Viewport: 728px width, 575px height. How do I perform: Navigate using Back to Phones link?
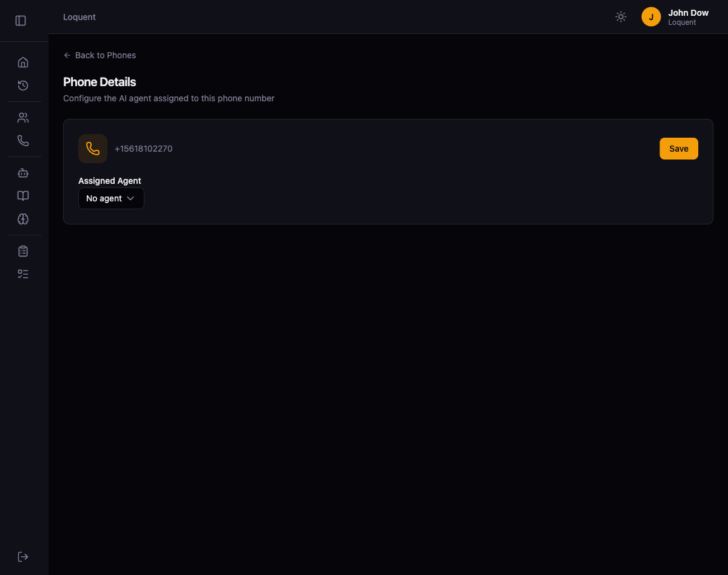[x=99, y=55]
